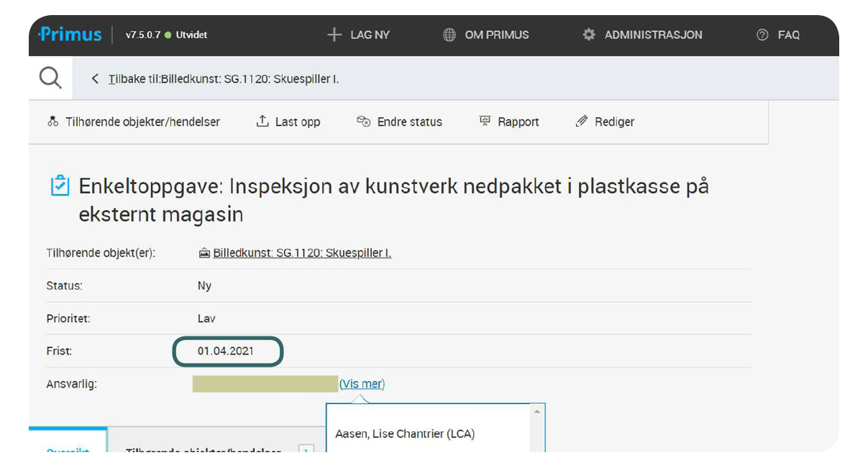Click the magnifier search icon

[50, 78]
